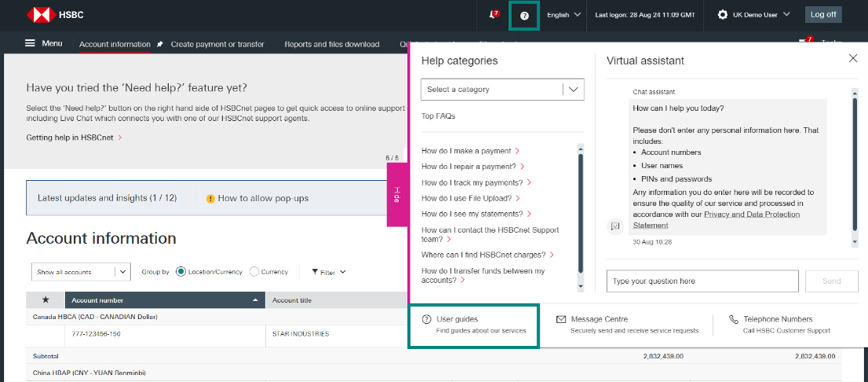The width and height of the screenshot is (868, 382).
Task: Close the help panel with X
Action: 853,58
